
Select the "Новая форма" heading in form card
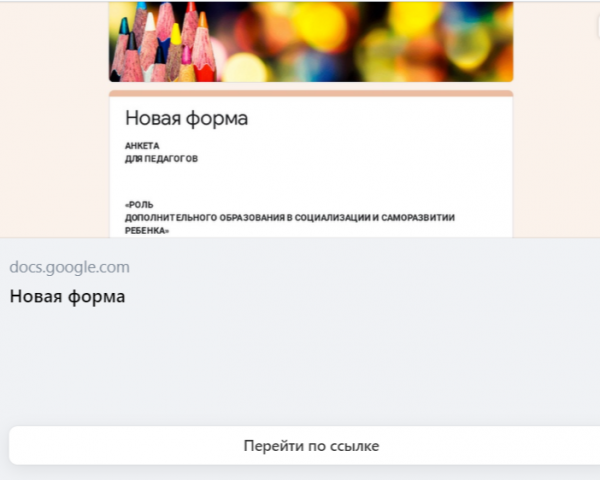click(x=186, y=118)
